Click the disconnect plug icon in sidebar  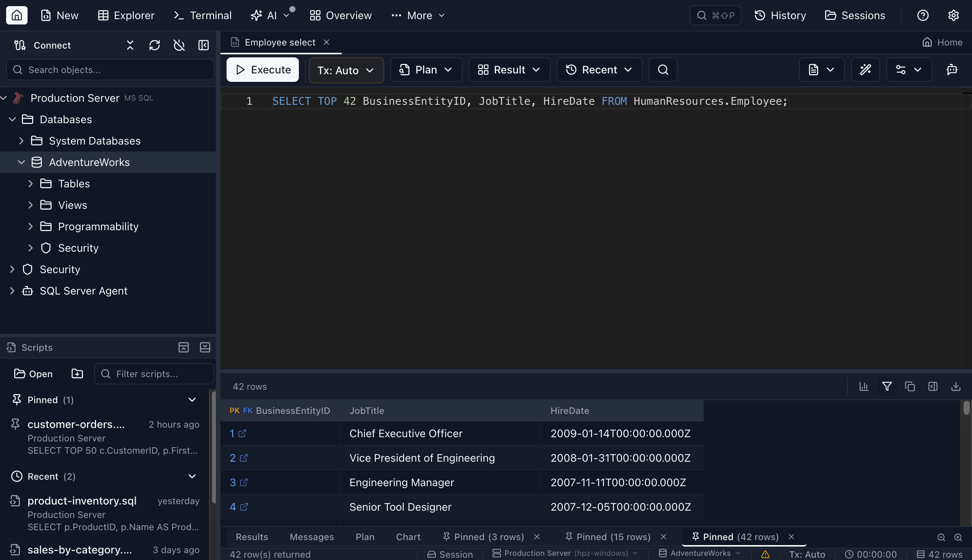tap(179, 46)
